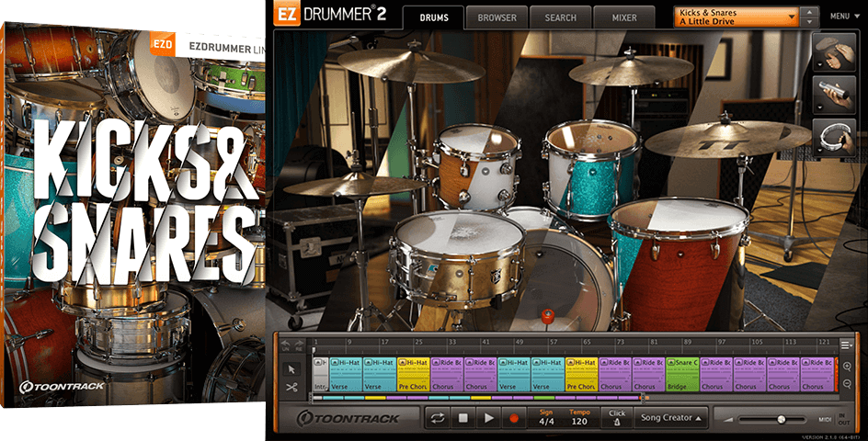Undo the last edit
868x441 pixels.
point(286,345)
